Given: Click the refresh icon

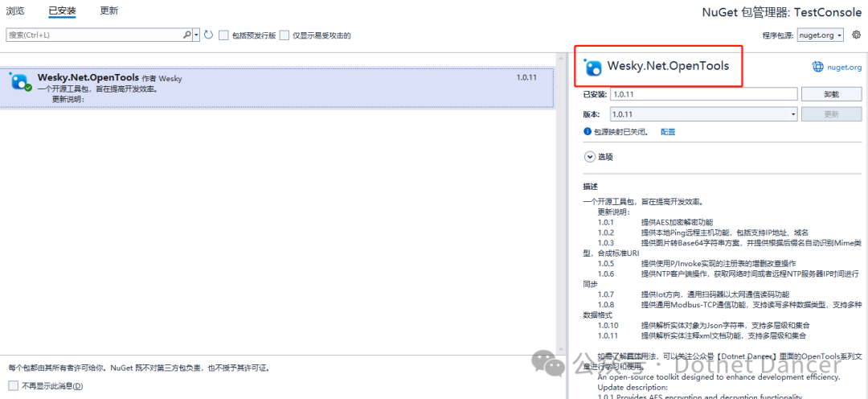Looking at the screenshot, I should [208, 35].
